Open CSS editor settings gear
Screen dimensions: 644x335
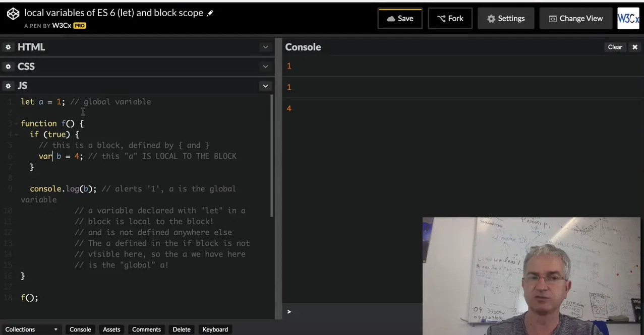pyautogui.click(x=8, y=66)
